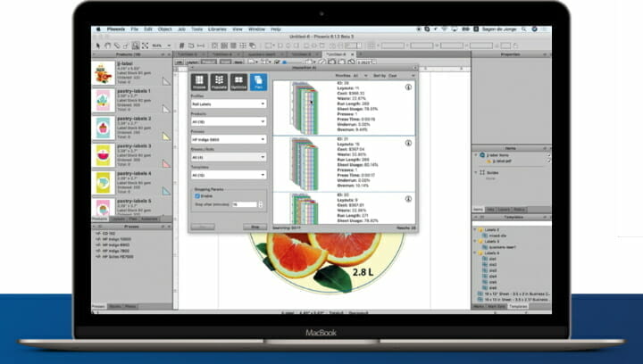
Task: Collapse the Labels 2 template folder
Action: [476, 230]
